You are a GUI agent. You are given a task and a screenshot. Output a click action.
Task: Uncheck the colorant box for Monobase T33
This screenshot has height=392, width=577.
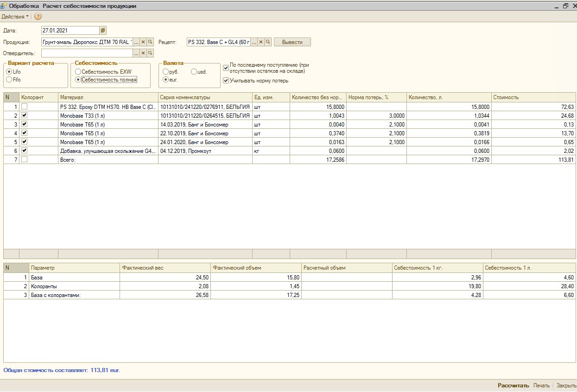coord(24,115)
